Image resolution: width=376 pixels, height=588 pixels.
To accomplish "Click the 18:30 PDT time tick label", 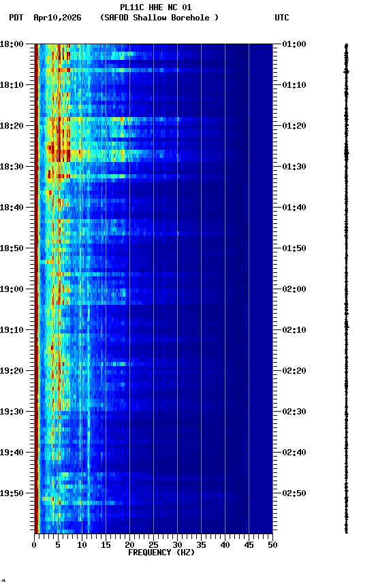I will pos(12,167).
